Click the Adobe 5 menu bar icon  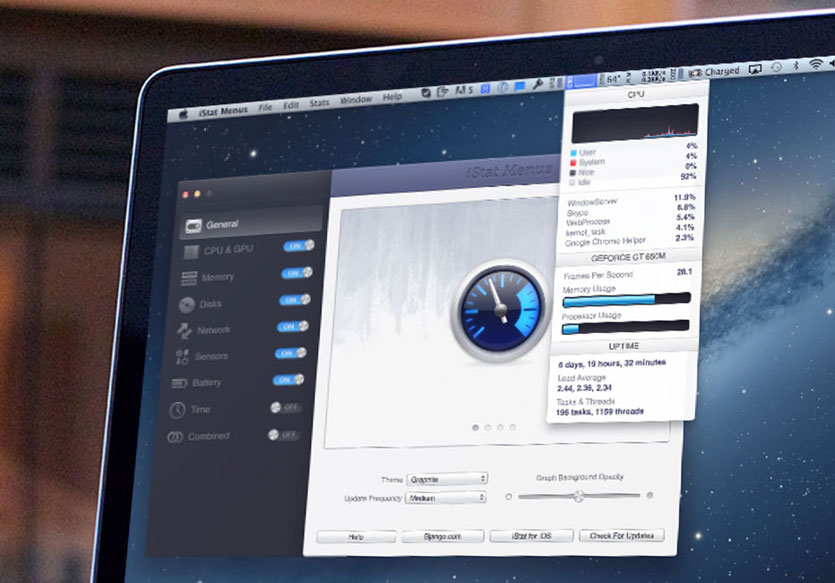(x=464, y=91)
